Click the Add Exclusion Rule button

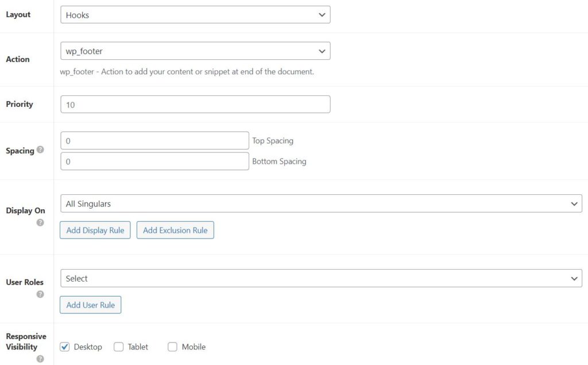(175, 230)
